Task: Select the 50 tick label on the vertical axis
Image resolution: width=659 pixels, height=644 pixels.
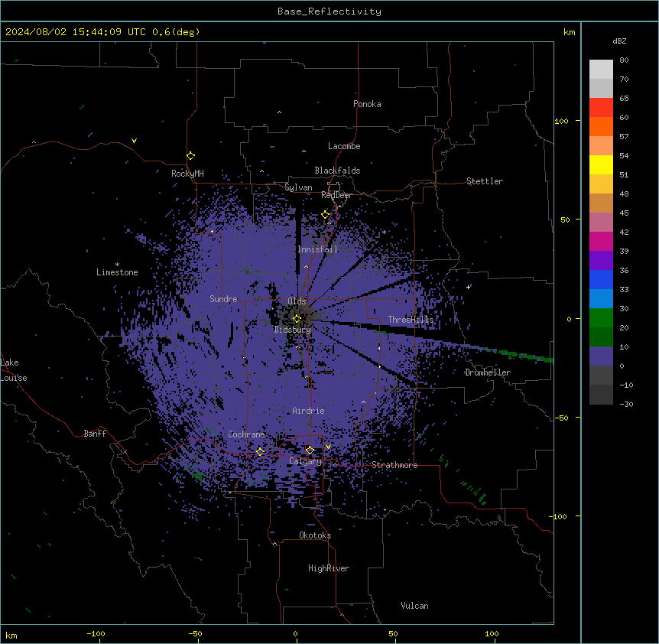Action: 565,220
